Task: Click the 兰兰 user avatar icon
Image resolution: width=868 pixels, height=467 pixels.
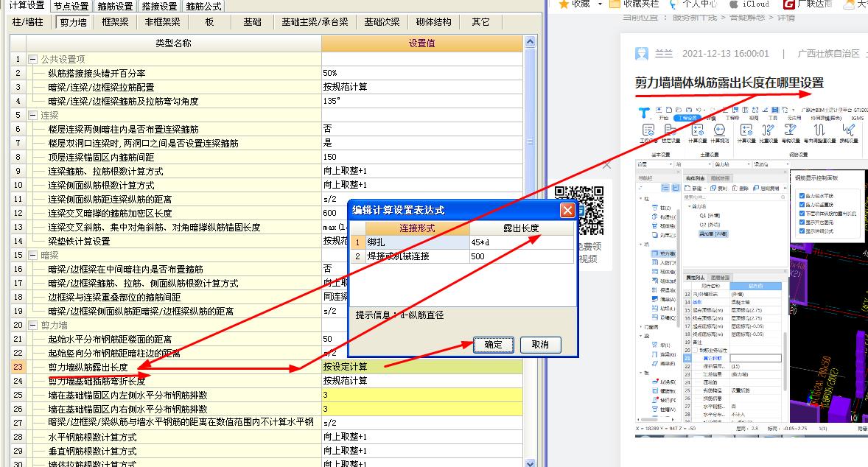Action: click(x=642, y=54)
